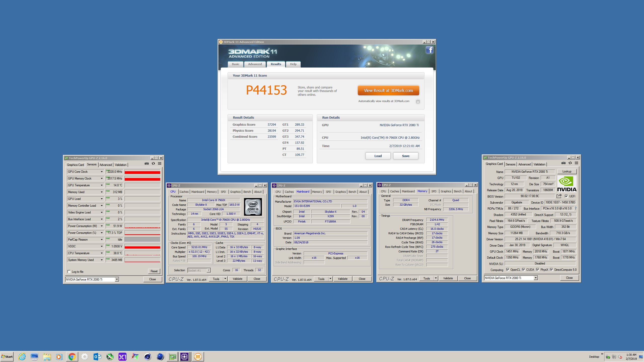Open Internet Explorer from the taskbar
The image size is (644, 362).
22,356
